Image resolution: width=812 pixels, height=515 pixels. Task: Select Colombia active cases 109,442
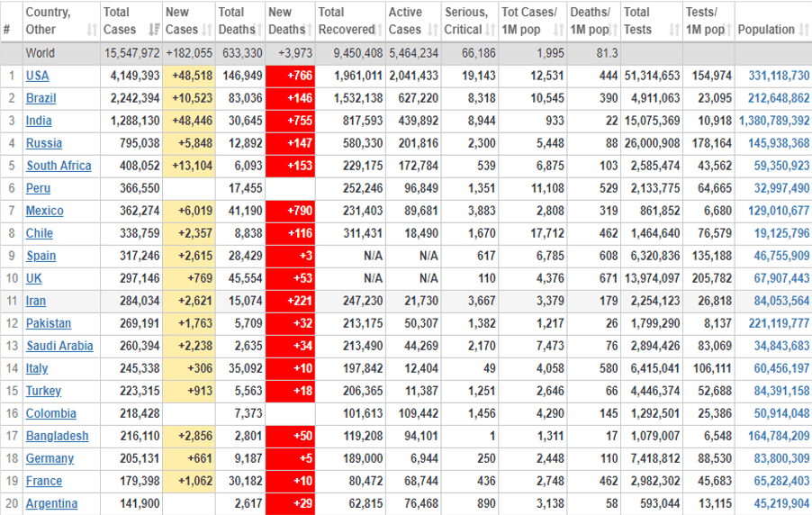pyautogui.click(x=418, y=413)
